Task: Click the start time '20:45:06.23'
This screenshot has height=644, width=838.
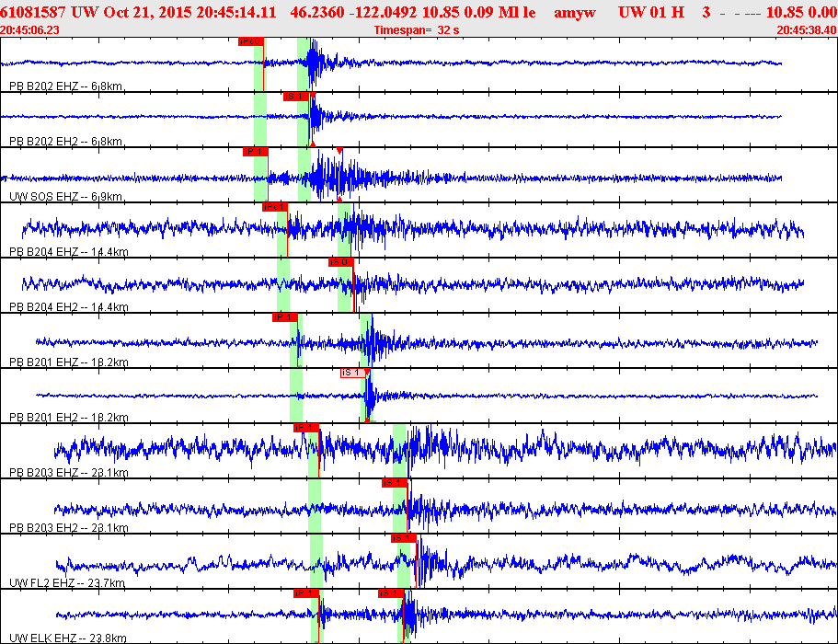Action: [x=30, y=30]
